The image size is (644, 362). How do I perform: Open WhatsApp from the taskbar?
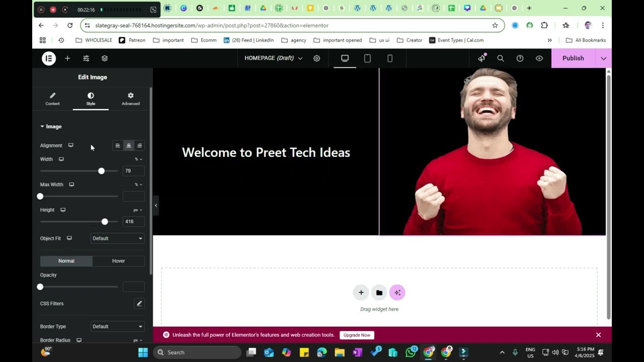click(411, 352)
